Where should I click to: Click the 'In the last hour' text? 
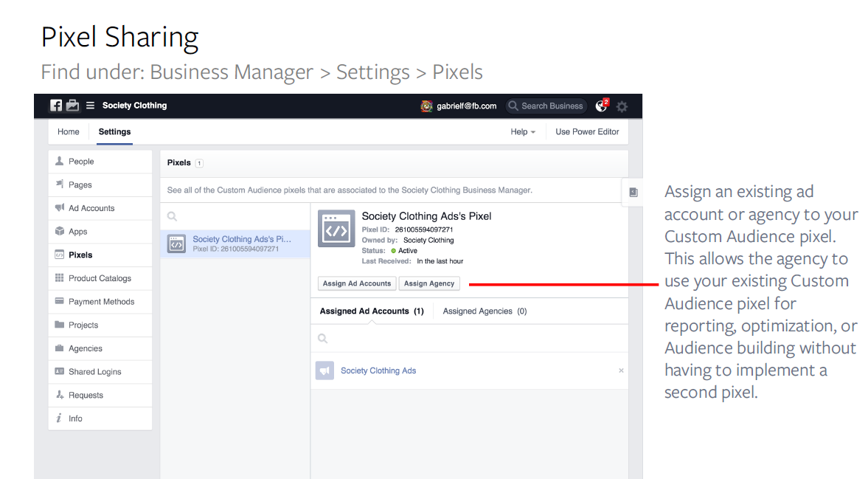pyautogui.click(x=440, y=261)
